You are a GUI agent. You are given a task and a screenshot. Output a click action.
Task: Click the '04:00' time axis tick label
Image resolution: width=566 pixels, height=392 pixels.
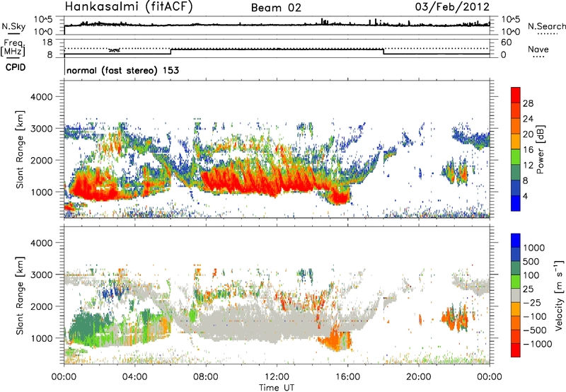134,377
